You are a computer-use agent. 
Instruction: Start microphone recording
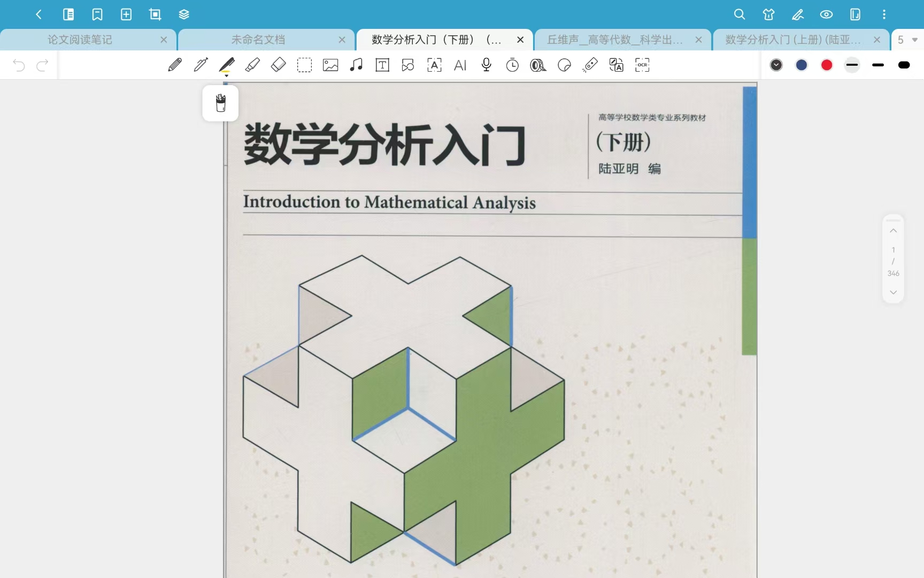click(x=486, y=65)
